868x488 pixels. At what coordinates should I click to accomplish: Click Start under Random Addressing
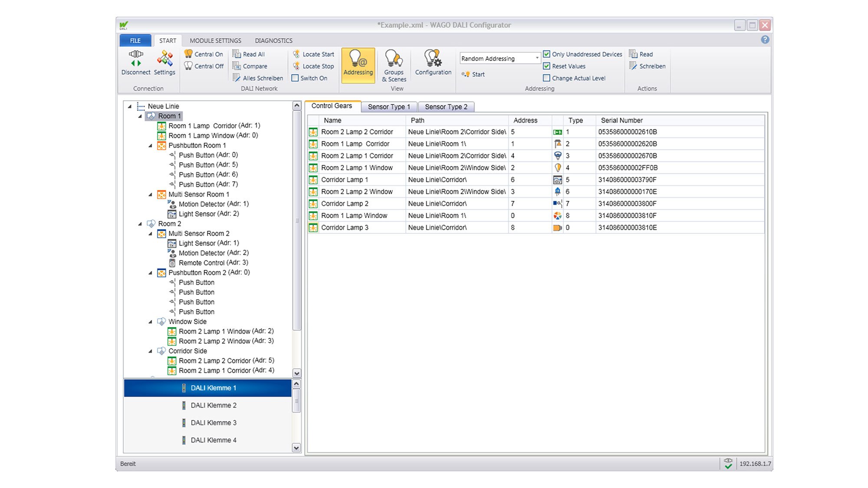click(x=473, y=74)
